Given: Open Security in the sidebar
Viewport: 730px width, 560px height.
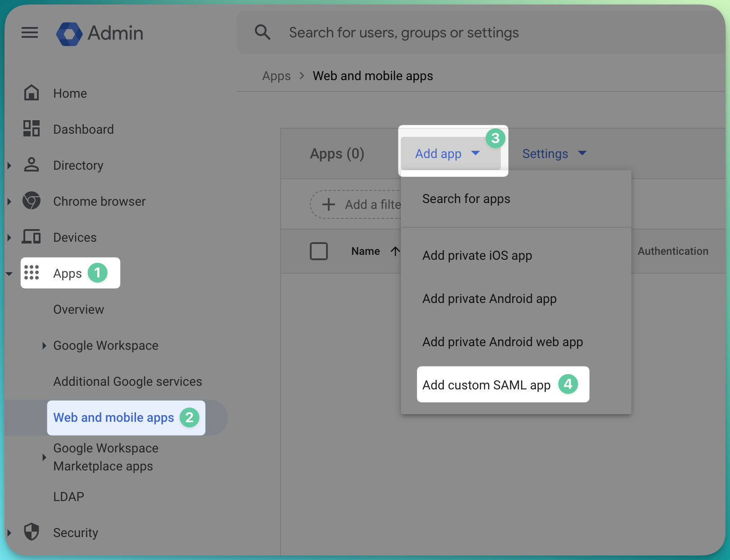Looking at the screenshot, I should [76, 533].
